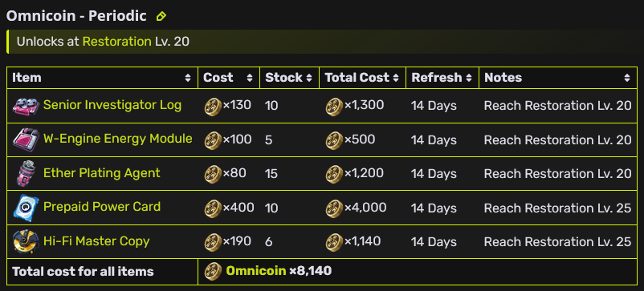This screenshot has height=291, width=644.
Task: Click the Hi-Fi Master Copy disc icon
Action: point(26,241)
